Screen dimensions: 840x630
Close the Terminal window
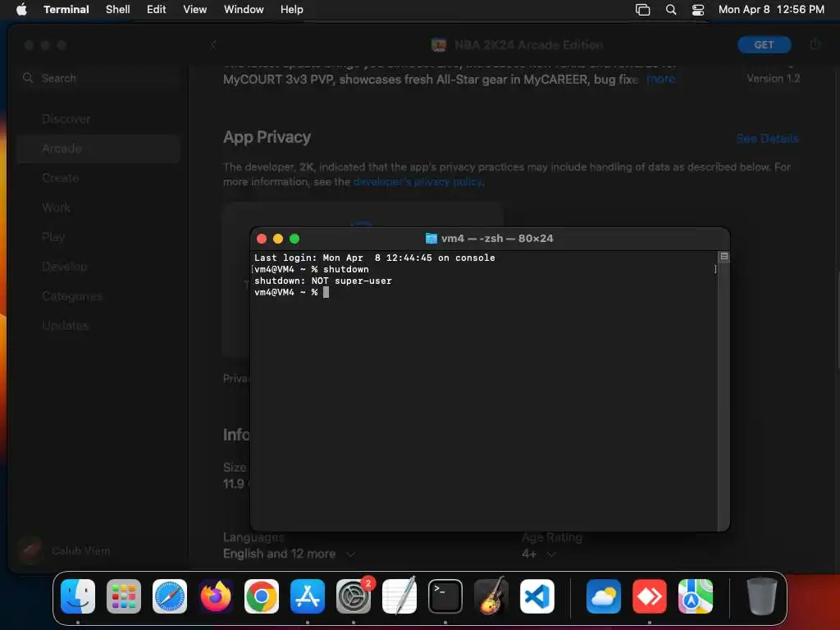[x=262, y=239]
